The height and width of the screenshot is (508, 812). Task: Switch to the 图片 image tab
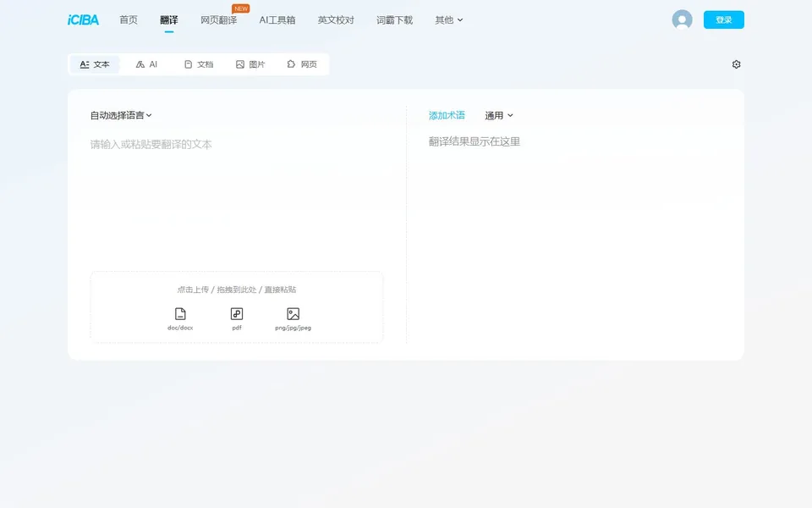pos(250,64)
